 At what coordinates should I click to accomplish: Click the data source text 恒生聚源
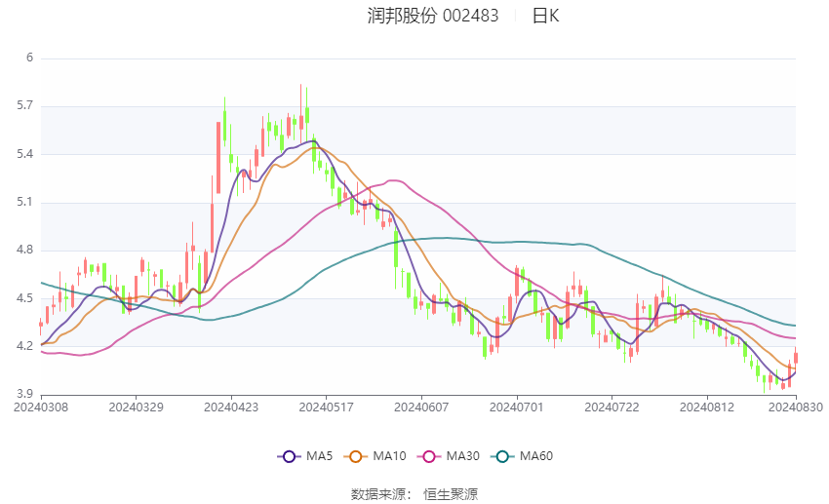pyautogui.click(x=451, y=494)
